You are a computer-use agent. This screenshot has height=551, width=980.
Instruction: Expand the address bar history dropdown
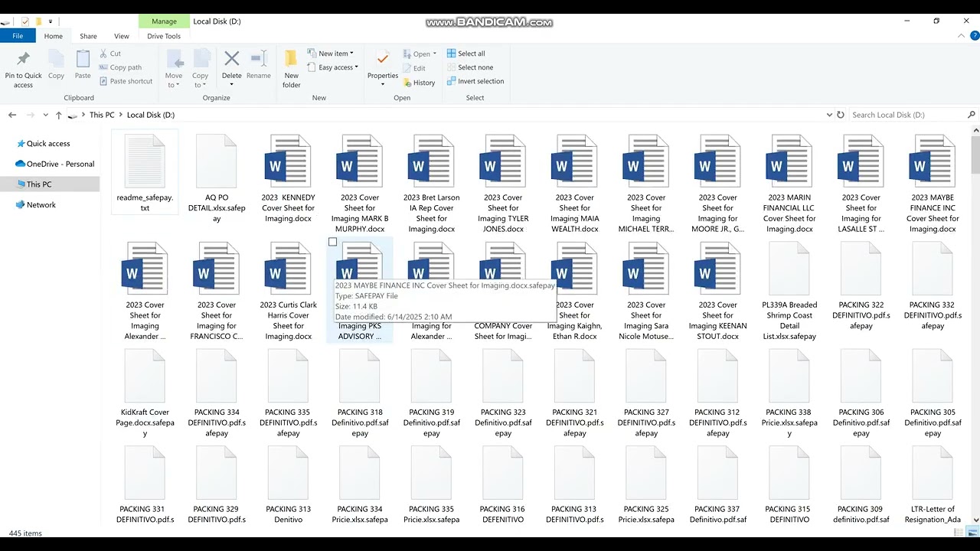point(829,115)
